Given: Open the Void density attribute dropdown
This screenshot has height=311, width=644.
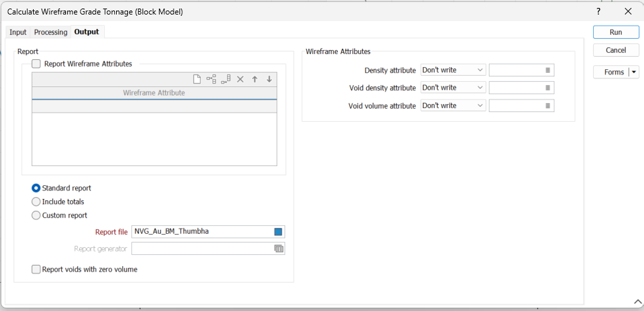Looking at the screenshot, I should pos(453,88).
